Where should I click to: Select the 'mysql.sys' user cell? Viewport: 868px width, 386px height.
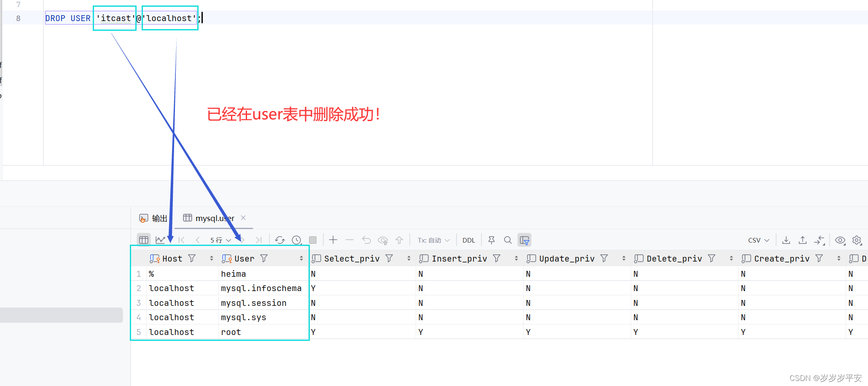[263, 317]
